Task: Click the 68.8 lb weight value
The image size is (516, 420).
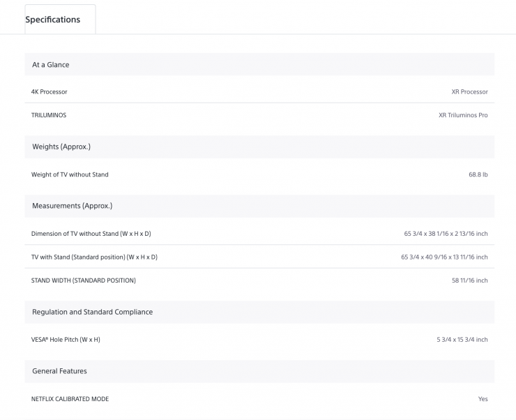Action: (478, 174)
